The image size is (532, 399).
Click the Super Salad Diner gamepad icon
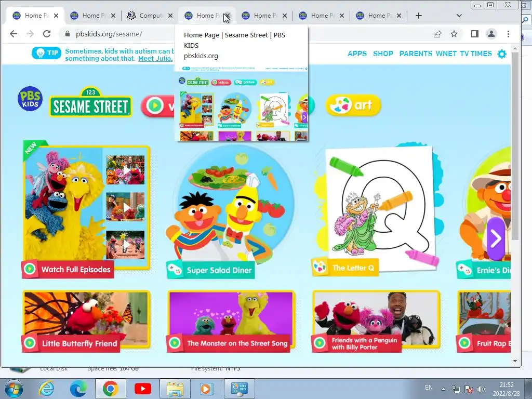click(175, 270)
